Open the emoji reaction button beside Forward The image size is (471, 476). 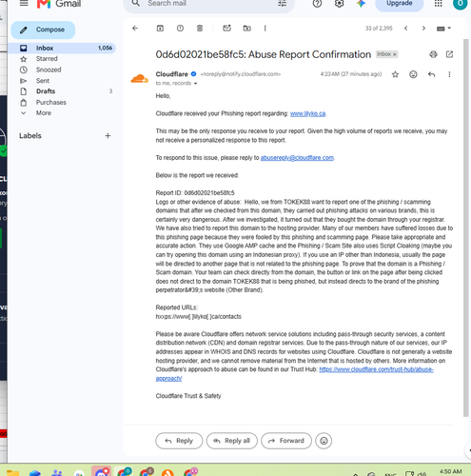pos(324,441)
